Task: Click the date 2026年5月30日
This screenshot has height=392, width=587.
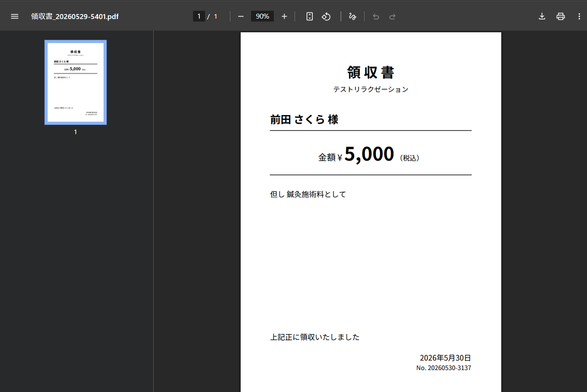Action: point(445,358)
